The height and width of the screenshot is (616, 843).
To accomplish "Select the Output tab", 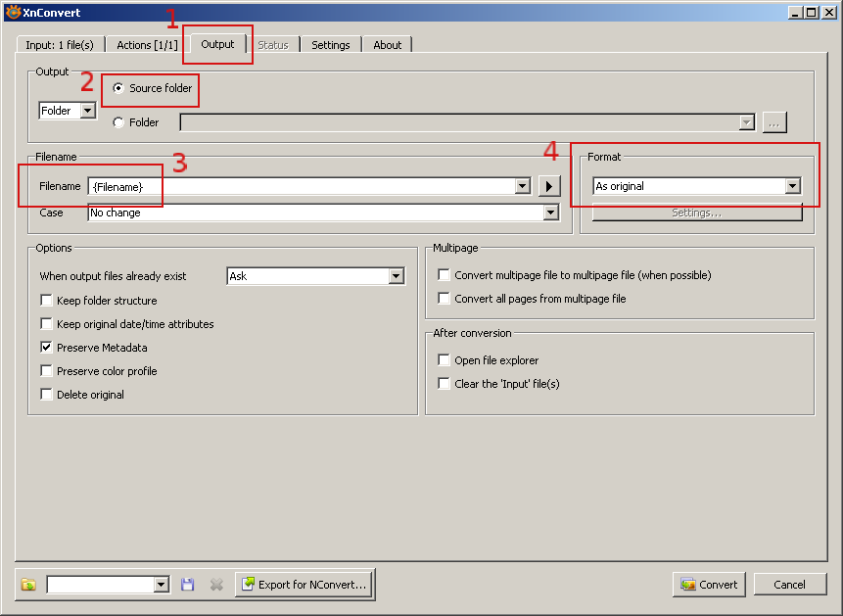I will 217,44.
